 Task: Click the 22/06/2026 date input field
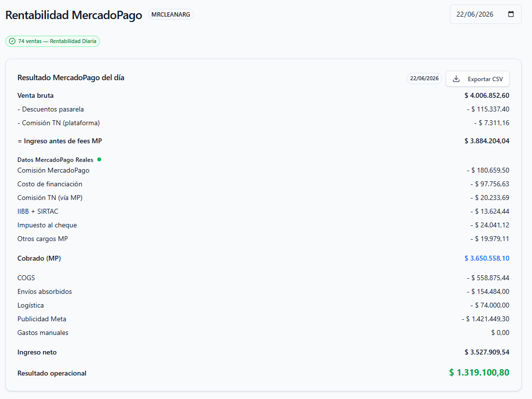pos(486,14)
